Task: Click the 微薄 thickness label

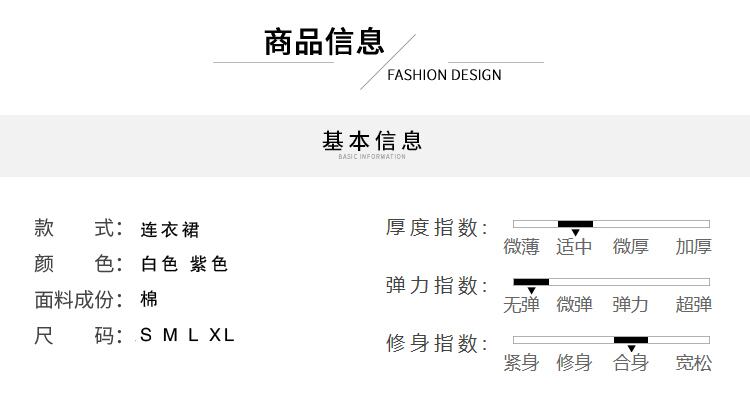Action: 521,247
